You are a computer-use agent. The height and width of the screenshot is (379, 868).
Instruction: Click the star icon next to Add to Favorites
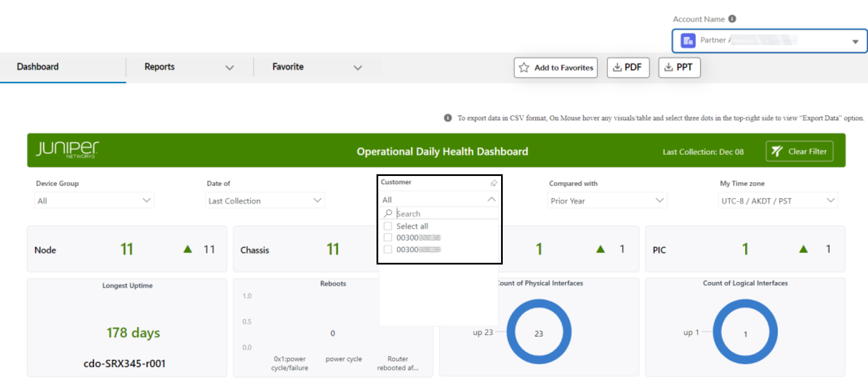click(524, 68)
